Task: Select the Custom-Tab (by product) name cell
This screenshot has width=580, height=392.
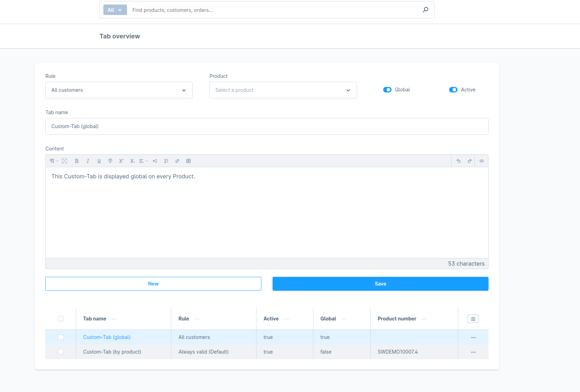Action: pyautogui.click(x=112, y=352)
